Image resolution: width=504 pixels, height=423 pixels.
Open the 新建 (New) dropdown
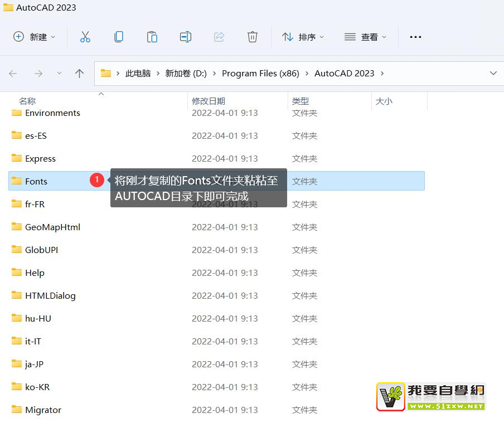pyautogui.click(x=35, y=37)
